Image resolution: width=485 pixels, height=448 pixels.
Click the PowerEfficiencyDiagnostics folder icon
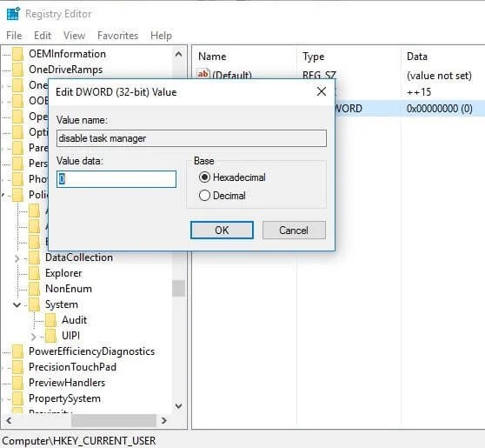point(17,351)
